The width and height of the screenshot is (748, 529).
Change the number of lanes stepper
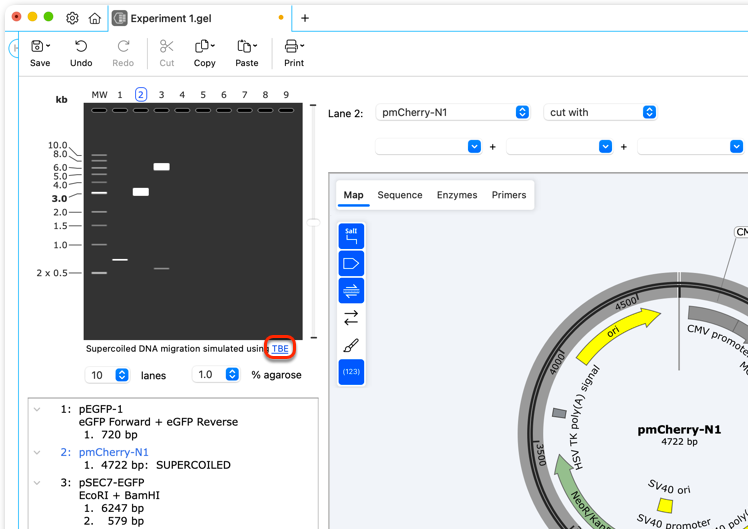pos(122,375)
